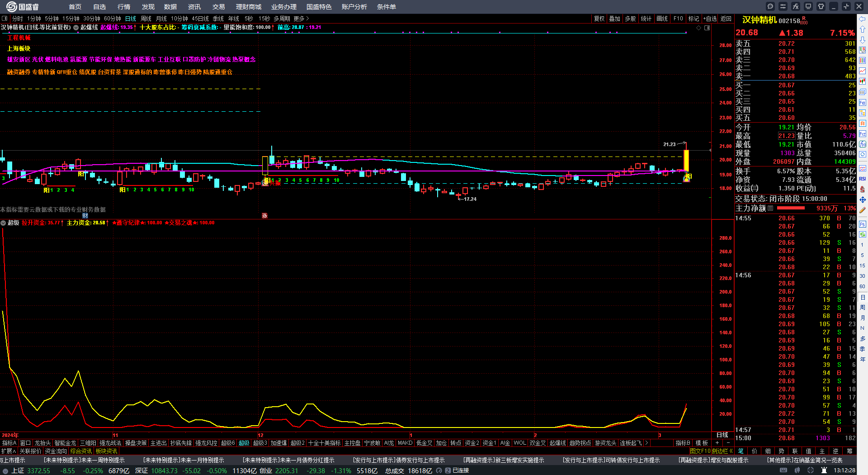Expand the 更多 period options
The height and width of the screenshot is (475, 868).
301,19
